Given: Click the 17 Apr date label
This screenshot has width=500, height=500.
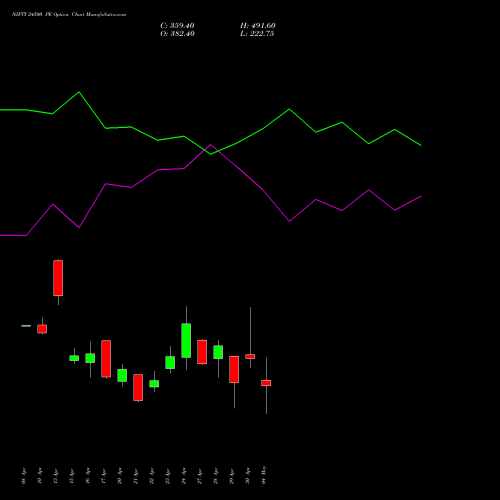Looking at the screenshot, I should (x=104, y=476).
